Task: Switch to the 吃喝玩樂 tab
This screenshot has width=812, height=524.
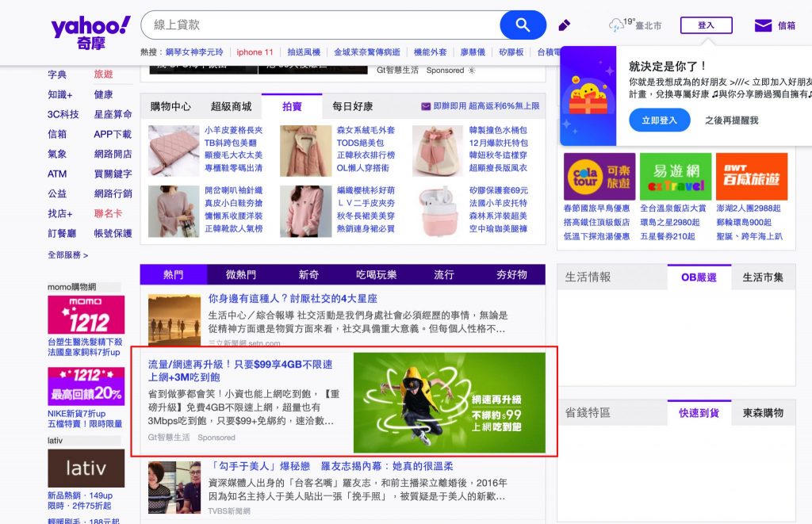Action: [376, 274]
